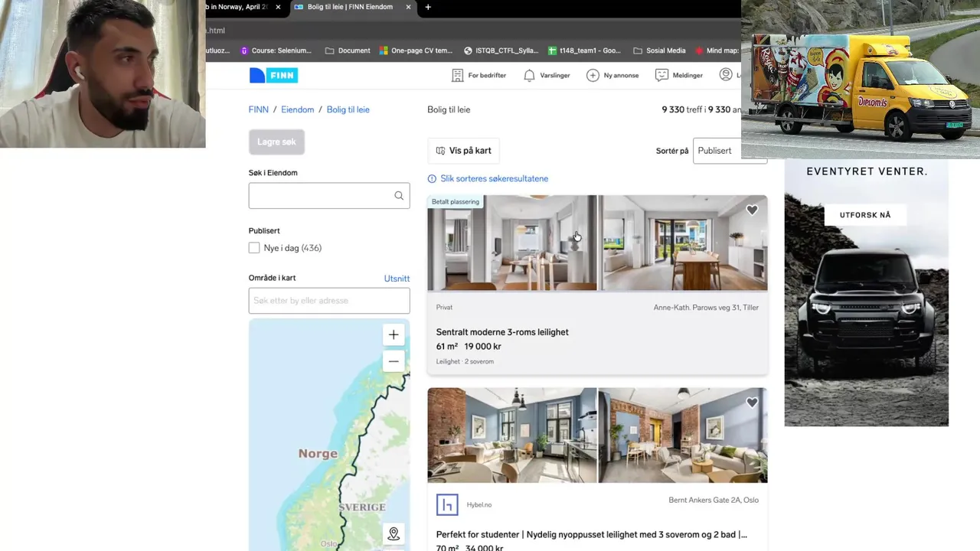Open t148_team1 - Goo... bookmark
This screenshot has height=551, width=980.
(584, 51)
